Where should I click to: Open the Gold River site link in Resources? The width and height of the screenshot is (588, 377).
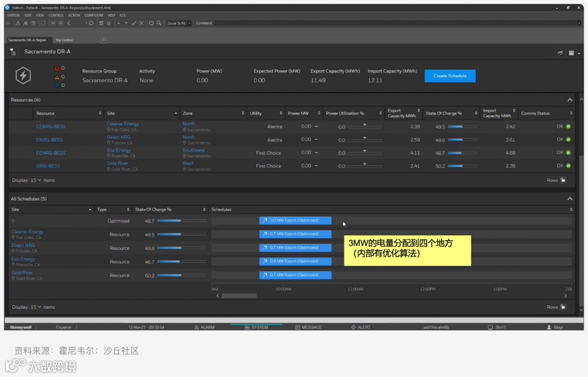tap(118, 163)
